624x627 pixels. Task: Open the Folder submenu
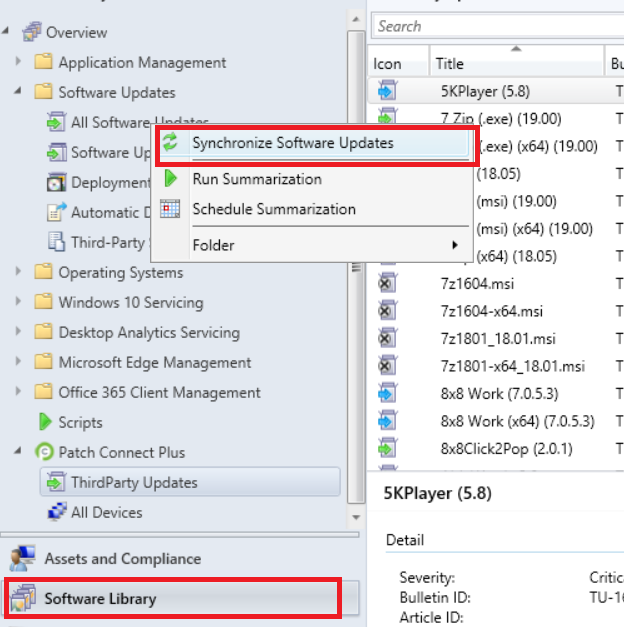pos(312,245)
